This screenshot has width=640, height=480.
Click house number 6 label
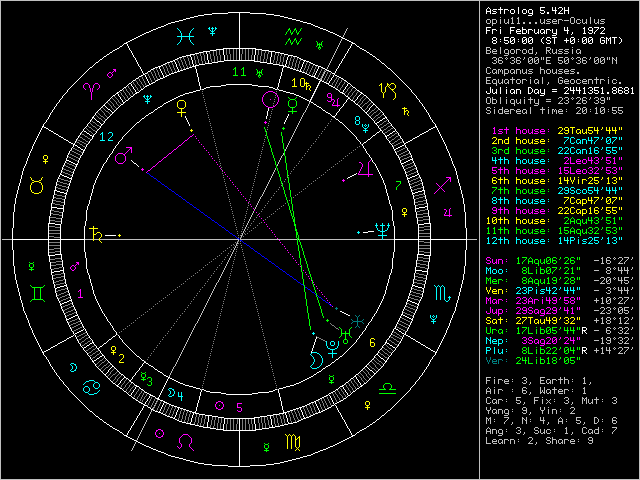372,343
